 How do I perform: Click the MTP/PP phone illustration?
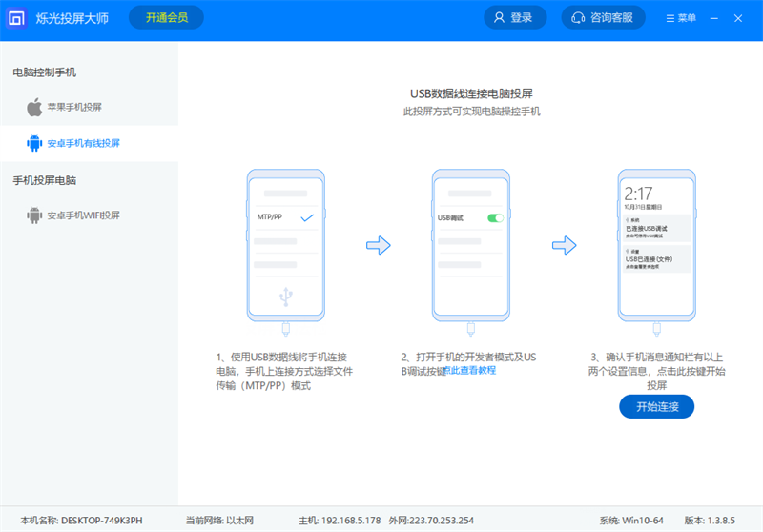[x=285, y=246]
